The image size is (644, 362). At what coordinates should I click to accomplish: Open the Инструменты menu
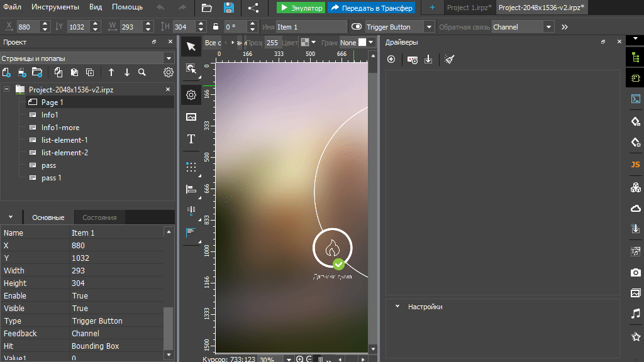pyautogui.click(x=55, y=8)
